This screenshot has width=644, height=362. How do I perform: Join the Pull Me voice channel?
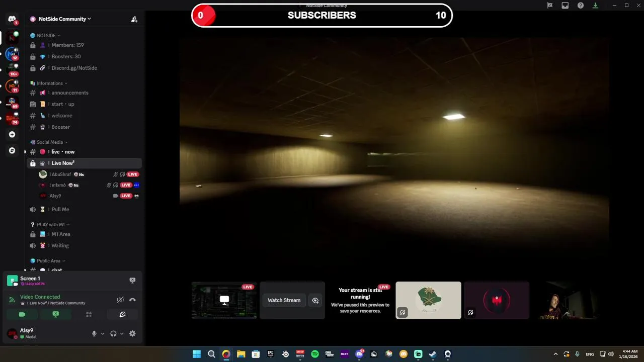[84, 209]
